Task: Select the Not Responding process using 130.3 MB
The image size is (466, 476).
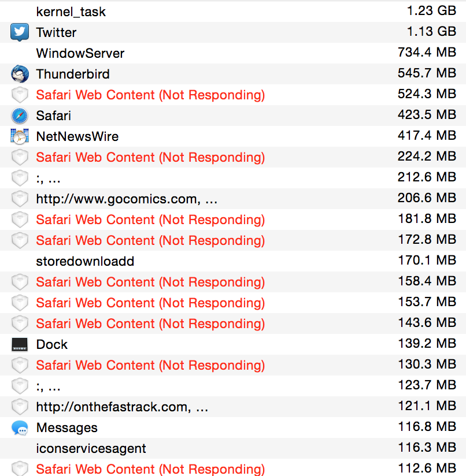Action: (x=150, y=366)
